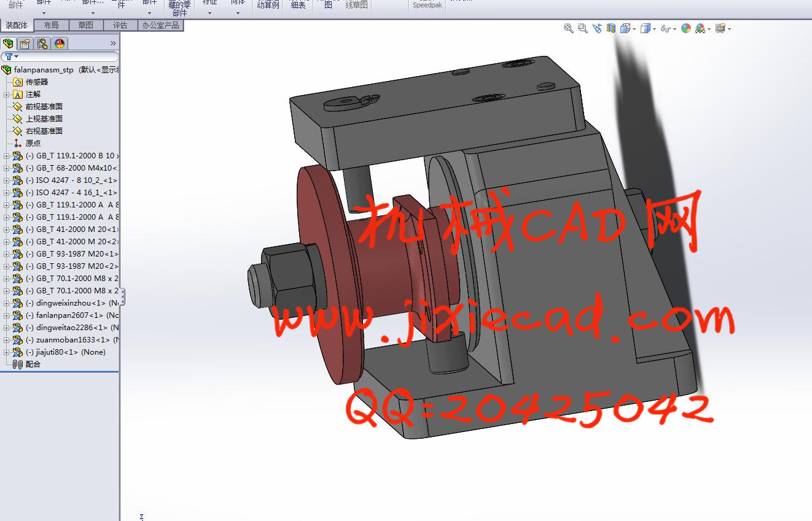The width and height of the screenshot is (812, 521).
Task: Expand the ISO 4247 - 8 10_2 node
Action: [x=6, y=180]
